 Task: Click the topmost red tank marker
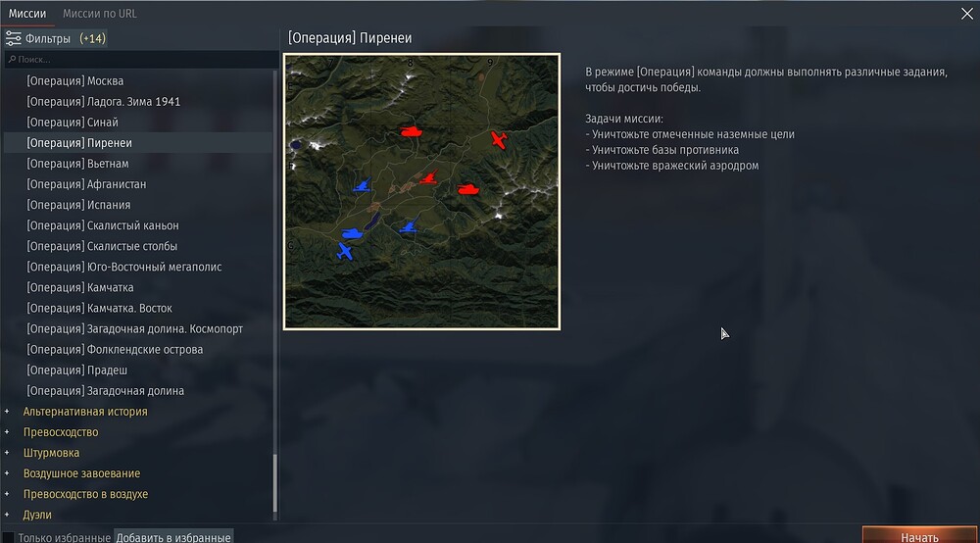tap(410, 130)
